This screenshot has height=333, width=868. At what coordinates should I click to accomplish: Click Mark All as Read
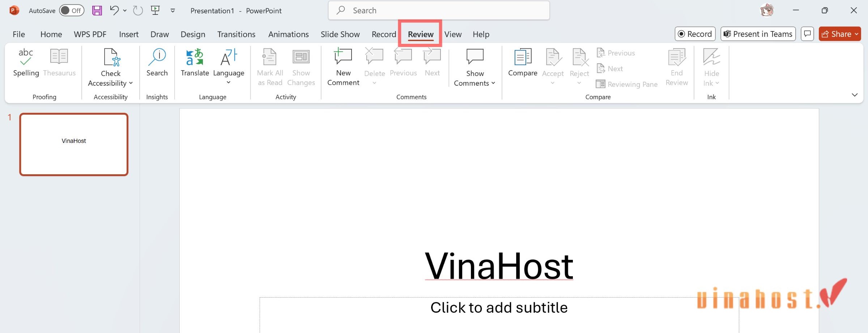point(270,67)
